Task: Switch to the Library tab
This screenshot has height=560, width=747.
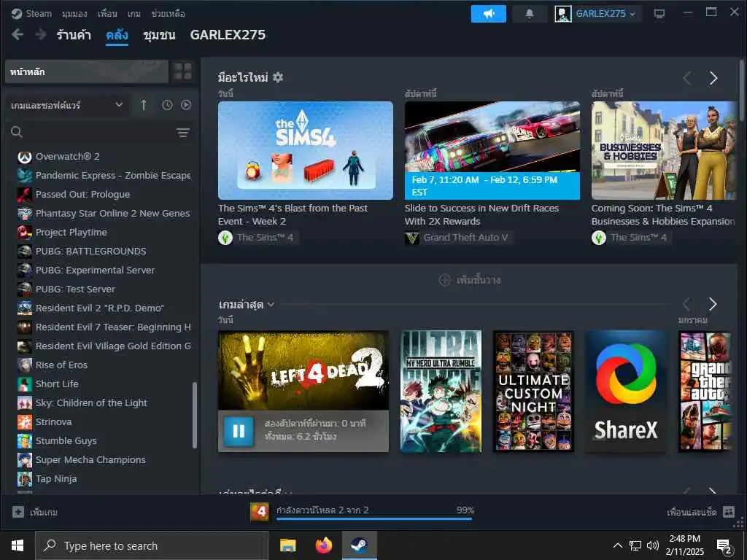Action: point(117,35)
